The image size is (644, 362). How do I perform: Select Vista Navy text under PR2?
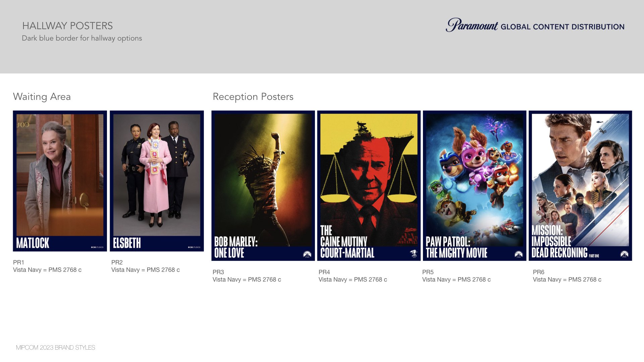[x=146, y=270]
